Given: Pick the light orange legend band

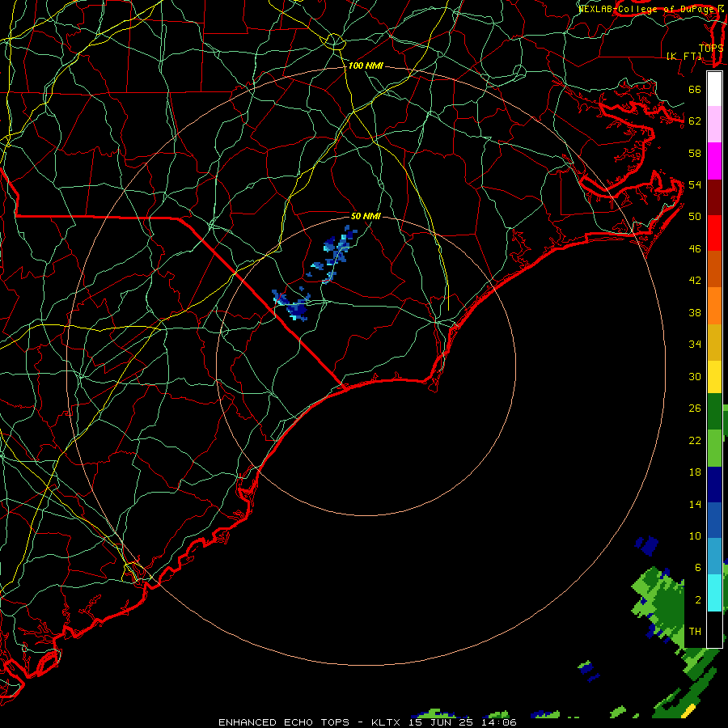Looking at the screenshot, I should tap(714, 306).
